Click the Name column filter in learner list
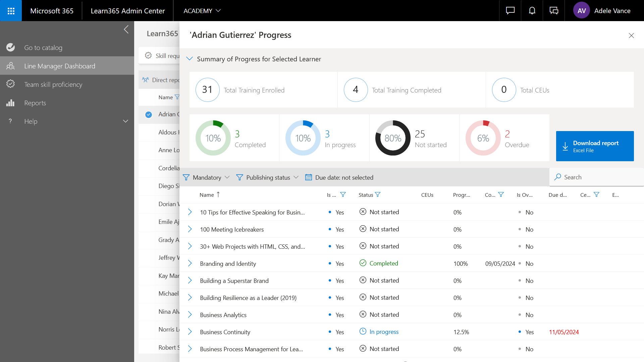The width and height of the screenshot is (644, 362). coord(177,97)
